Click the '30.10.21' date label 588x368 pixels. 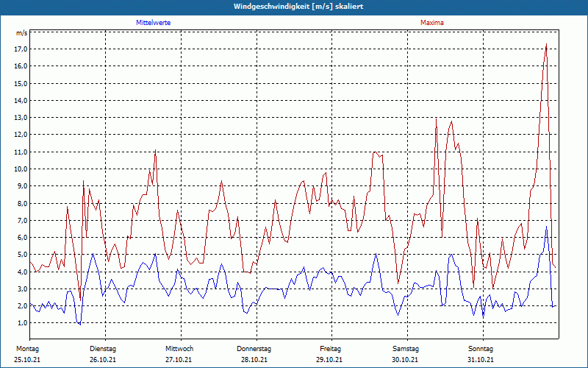pos(405,360)
